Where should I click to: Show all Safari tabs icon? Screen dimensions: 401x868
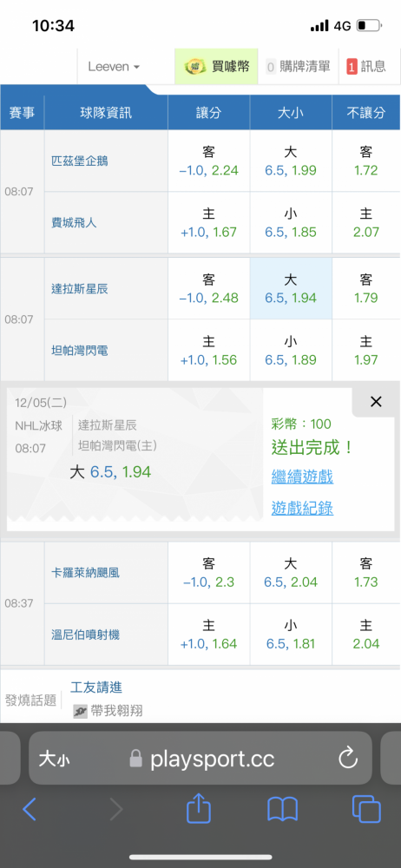click(x=366, y=809)
